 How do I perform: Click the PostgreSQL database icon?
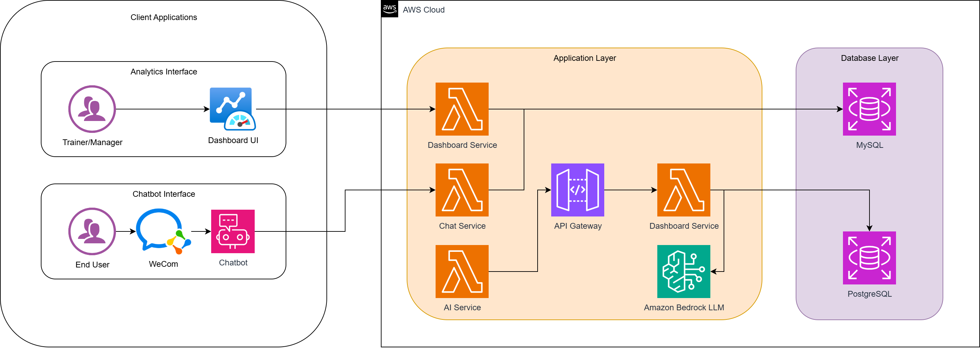869,258
